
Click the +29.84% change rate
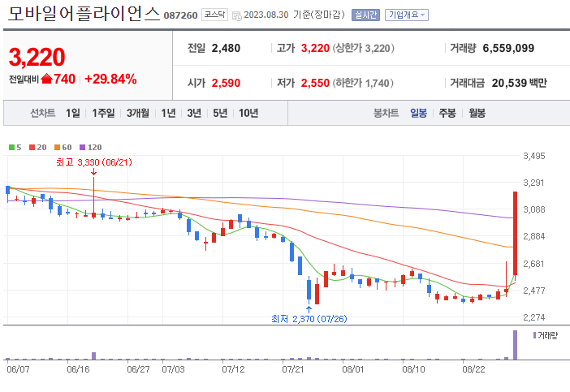110,79
